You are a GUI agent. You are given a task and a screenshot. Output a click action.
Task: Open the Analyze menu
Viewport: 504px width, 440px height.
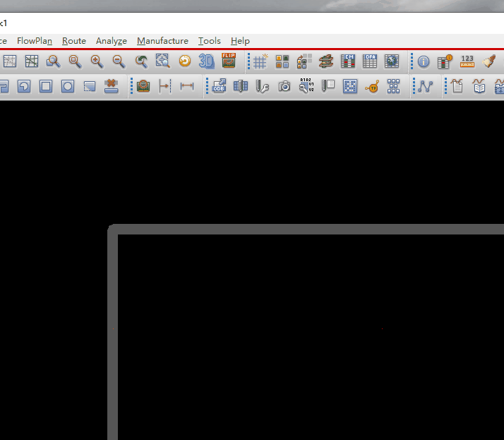pyautogui.click(x=112, y=41)
